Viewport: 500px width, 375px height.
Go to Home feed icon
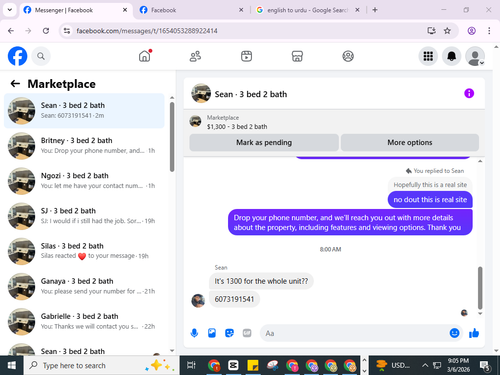click(x=145, y=56)
